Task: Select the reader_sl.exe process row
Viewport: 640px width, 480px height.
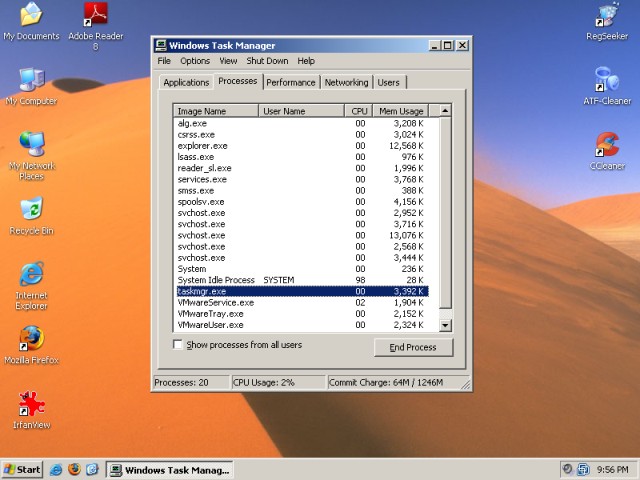Action: point(301,168)
